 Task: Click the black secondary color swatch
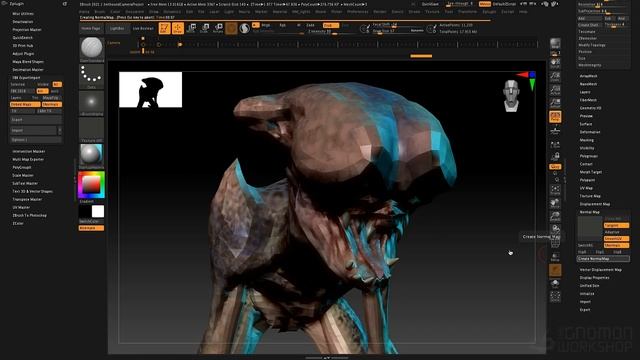pos(85,211)
